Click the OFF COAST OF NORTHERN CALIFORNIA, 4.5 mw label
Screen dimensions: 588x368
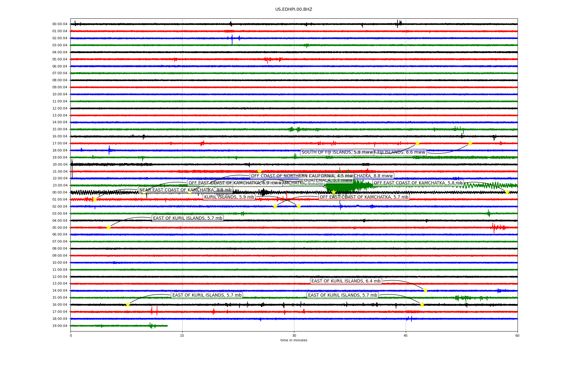tap(302, 176)
